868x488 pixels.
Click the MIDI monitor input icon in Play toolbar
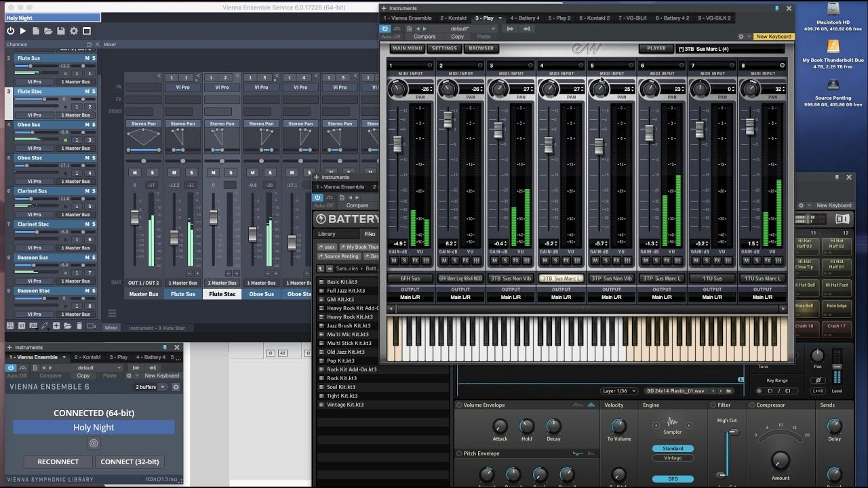pyautogui.click(x=527, y=28)
